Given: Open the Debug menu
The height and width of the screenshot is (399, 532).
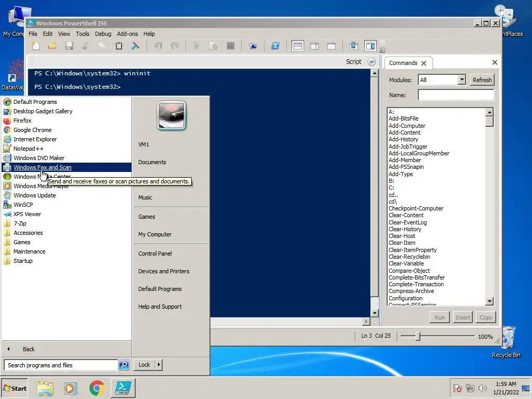Looking at the screenshot, I should [103, 34].
